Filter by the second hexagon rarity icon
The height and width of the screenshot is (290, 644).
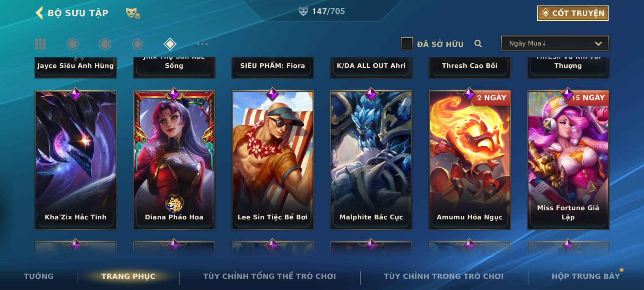[105, 44]
